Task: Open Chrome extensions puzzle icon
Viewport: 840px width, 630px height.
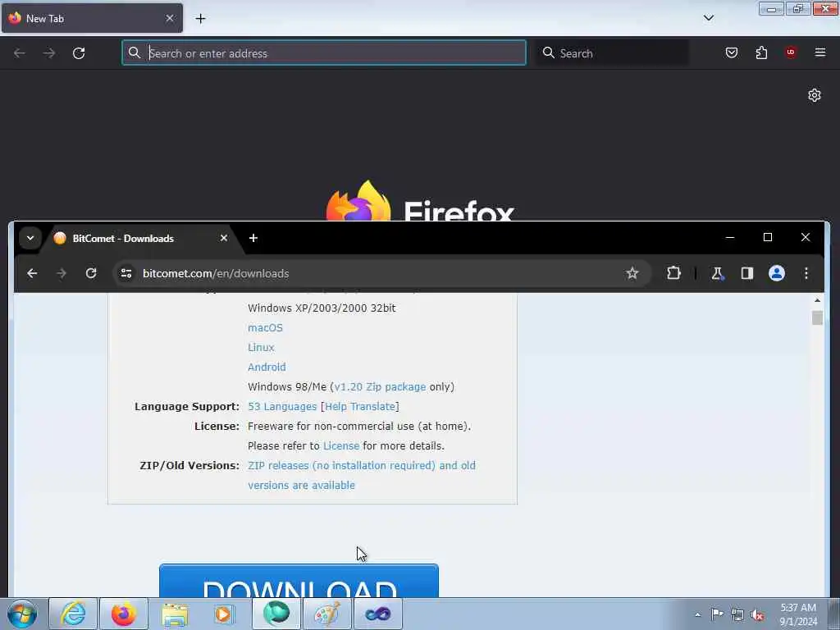Action: tap(673, 273)
